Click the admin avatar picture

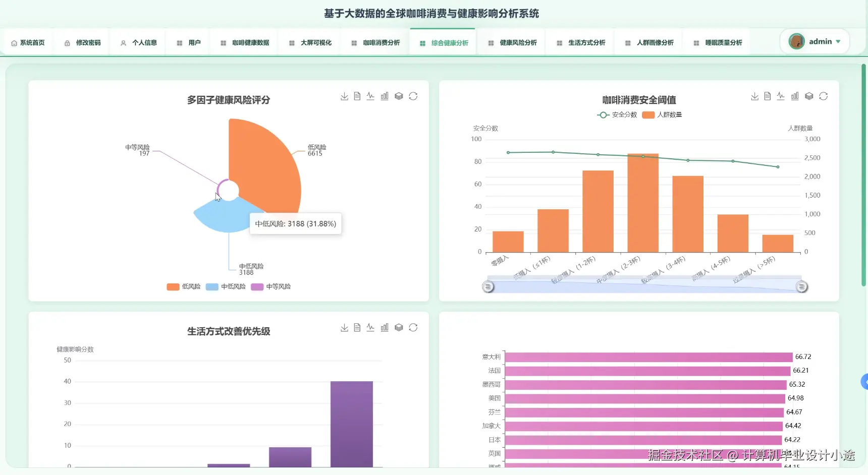click(x=797, y=41)
